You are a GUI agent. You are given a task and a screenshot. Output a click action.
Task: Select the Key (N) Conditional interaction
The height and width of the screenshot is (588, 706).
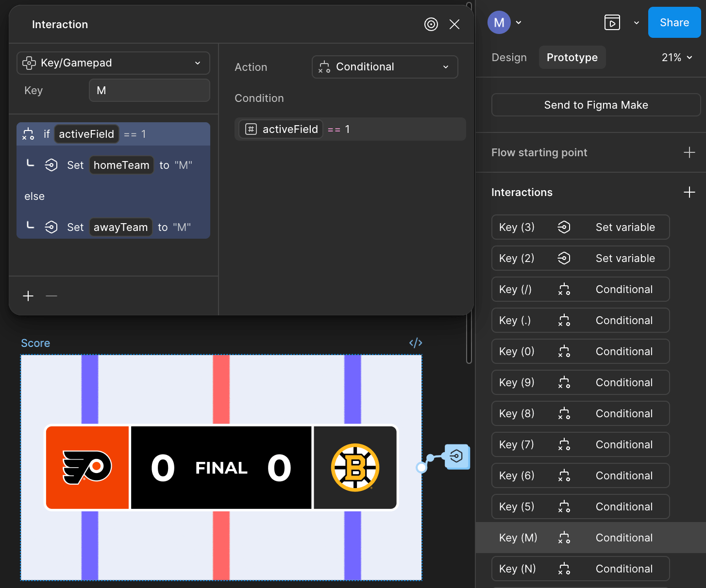[x=580, y=569]
